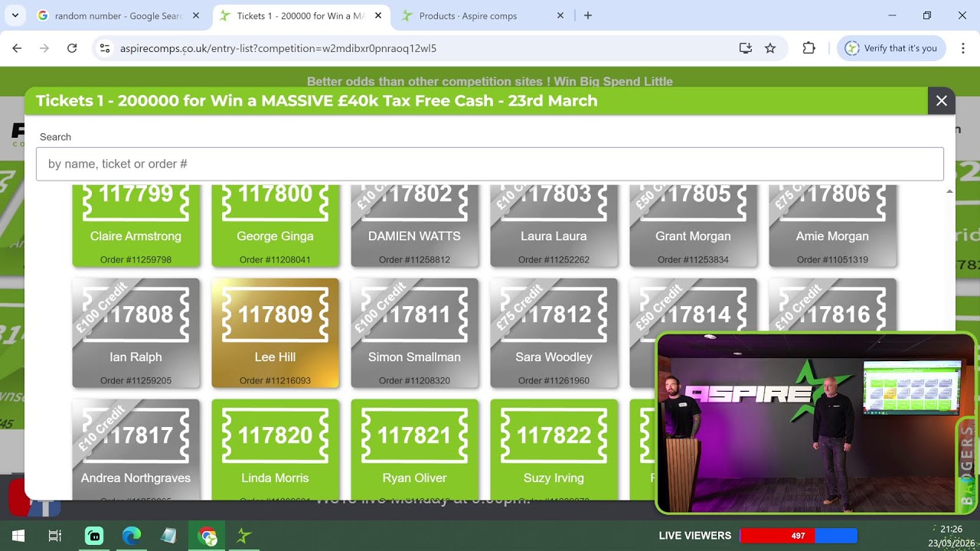Select ticket 117805 for Grant Morgan
The height and width of the screenshot is (551, 980).
point(693,227)
